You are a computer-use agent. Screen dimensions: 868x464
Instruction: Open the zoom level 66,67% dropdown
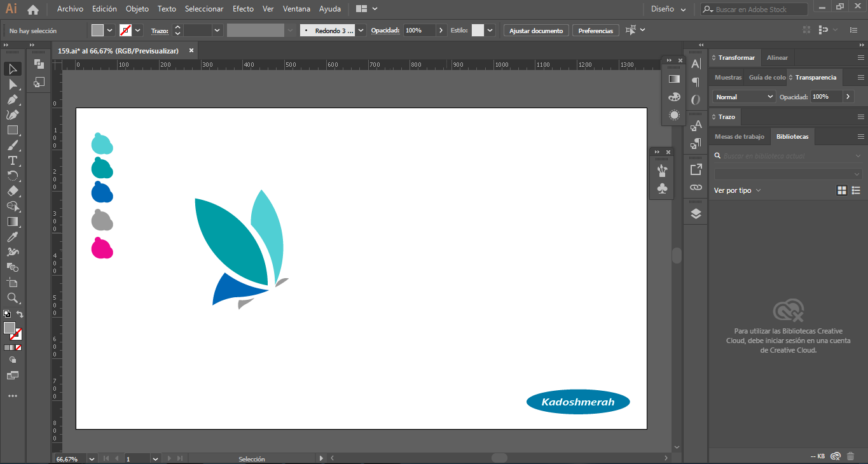coord(92,458)
